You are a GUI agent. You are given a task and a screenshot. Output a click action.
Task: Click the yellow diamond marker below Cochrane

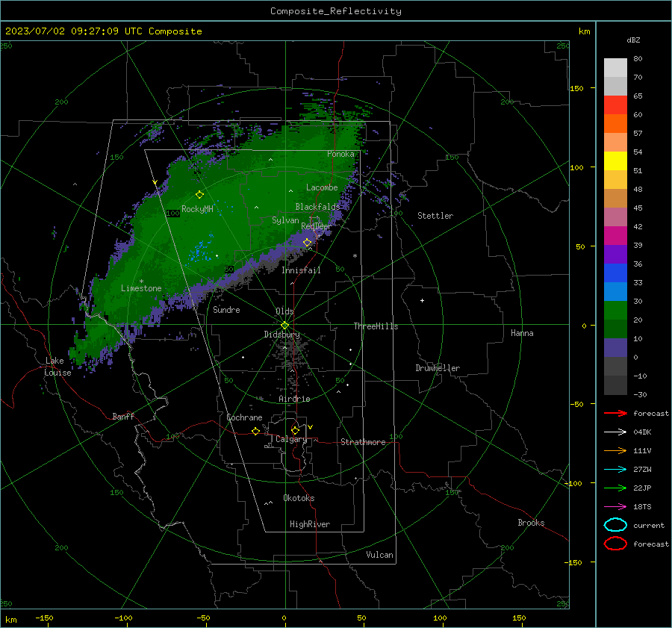tap(256, 431)
